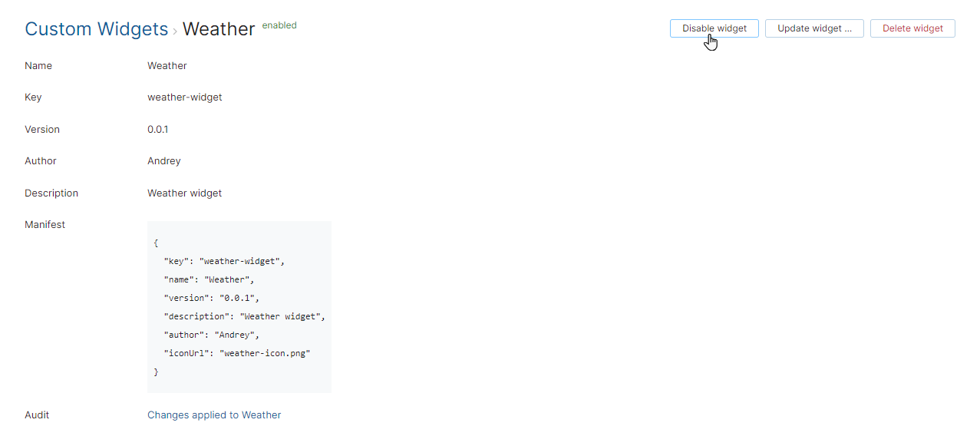Click the Manifest field label

point(45,225)
